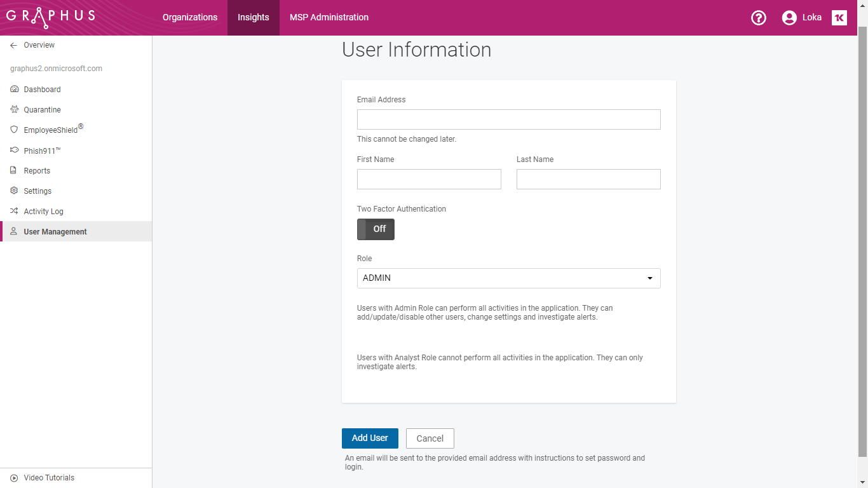This screenshot has height=488, width=868.
Task: Click the Role dropdown arrow
Action: tap(649, 278)
